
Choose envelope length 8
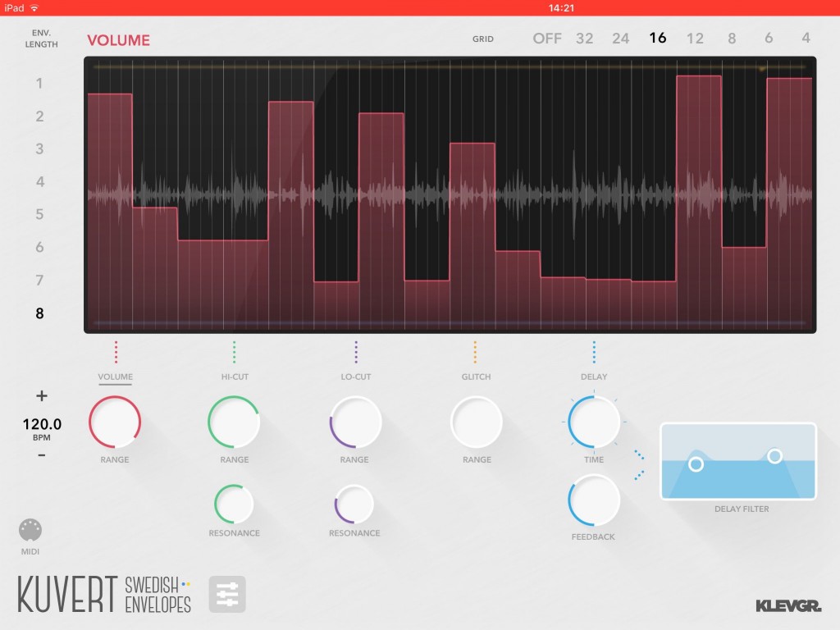click(x=39, y=313)
